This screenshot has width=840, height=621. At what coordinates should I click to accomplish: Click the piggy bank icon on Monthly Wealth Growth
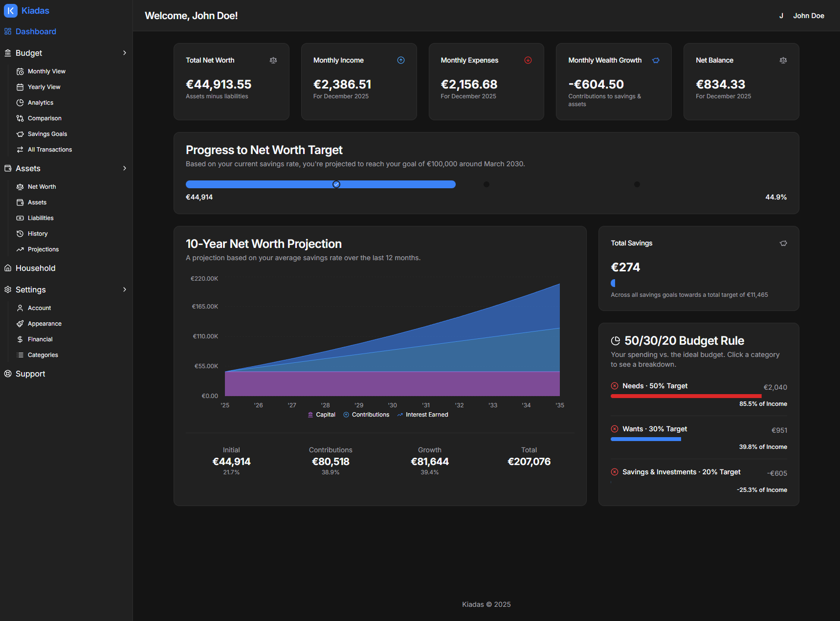[x=656, y=60]
